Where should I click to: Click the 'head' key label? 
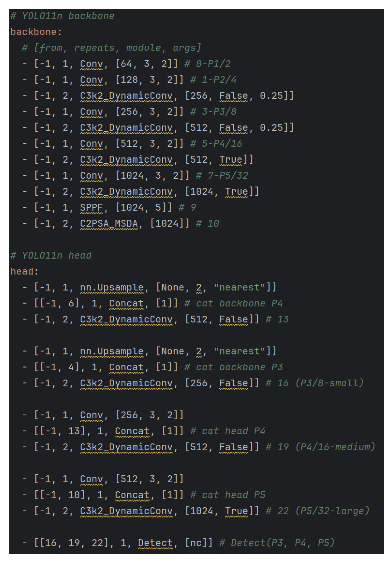(22, 271)
